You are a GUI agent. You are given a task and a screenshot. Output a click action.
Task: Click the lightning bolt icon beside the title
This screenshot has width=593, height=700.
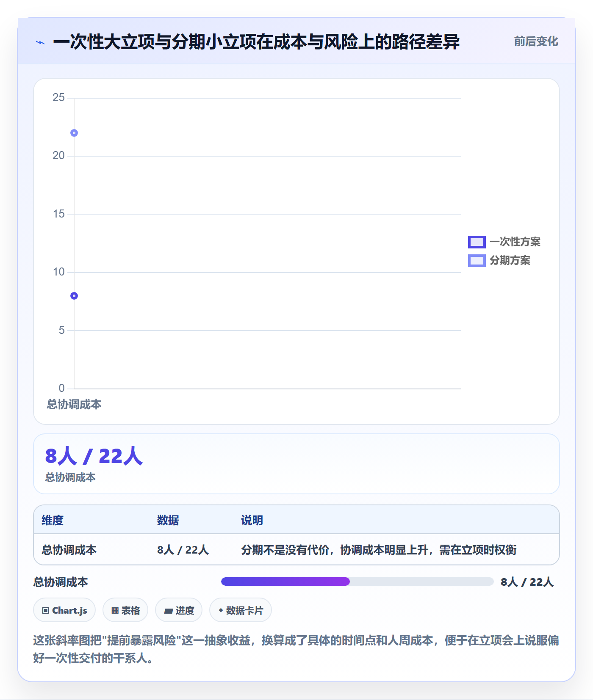pos(40,42)
